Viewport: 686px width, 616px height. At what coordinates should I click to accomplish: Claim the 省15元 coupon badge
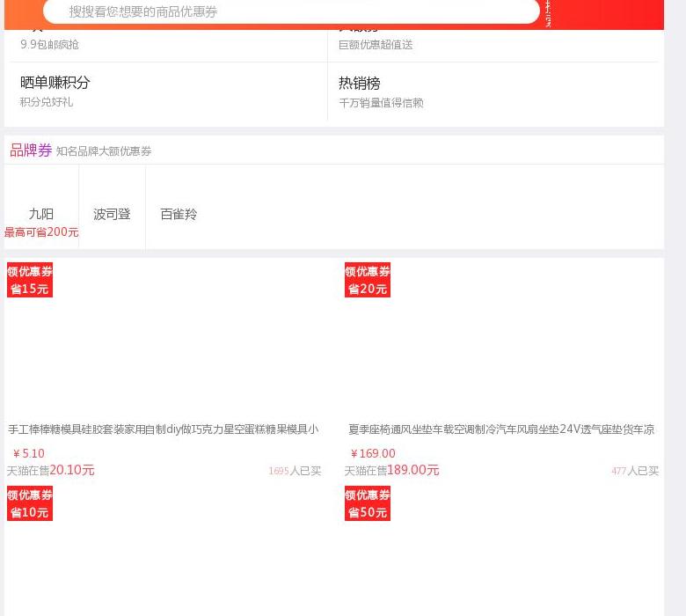tap(30, 280)
